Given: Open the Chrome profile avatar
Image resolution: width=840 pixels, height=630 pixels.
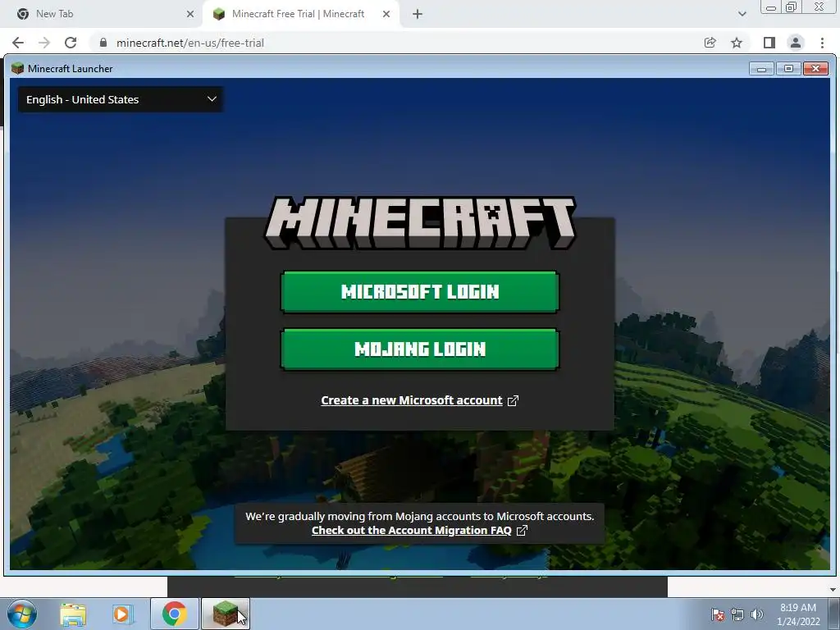Looking at the screenshot, I should pyautogui.click(x=796, y=43).
